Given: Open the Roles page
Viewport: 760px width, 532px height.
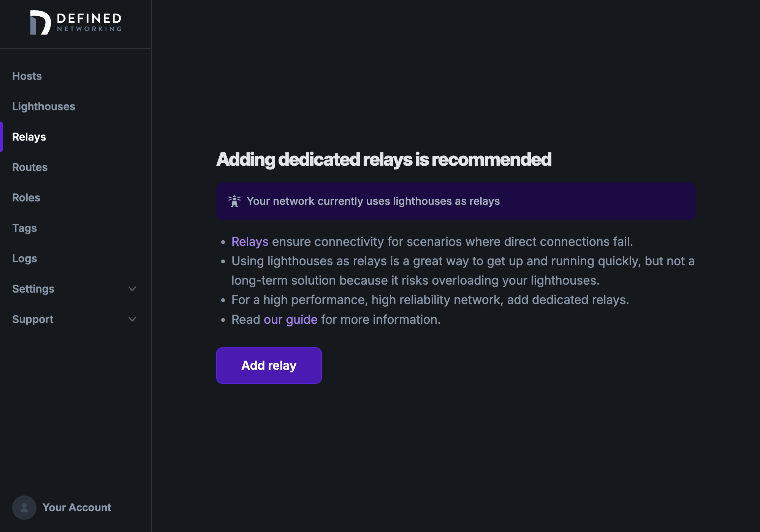Looking at the screenshot, I should tap(26, 198).
